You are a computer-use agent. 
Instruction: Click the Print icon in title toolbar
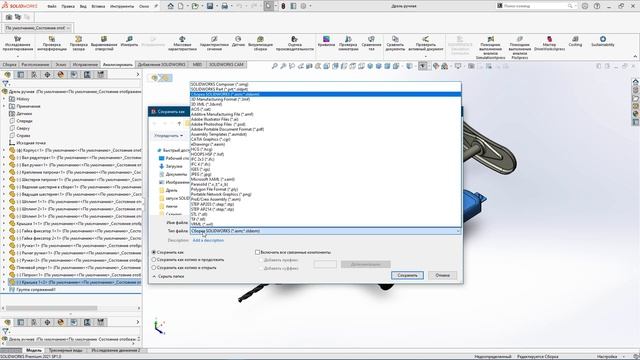click(x=224, y=6)
